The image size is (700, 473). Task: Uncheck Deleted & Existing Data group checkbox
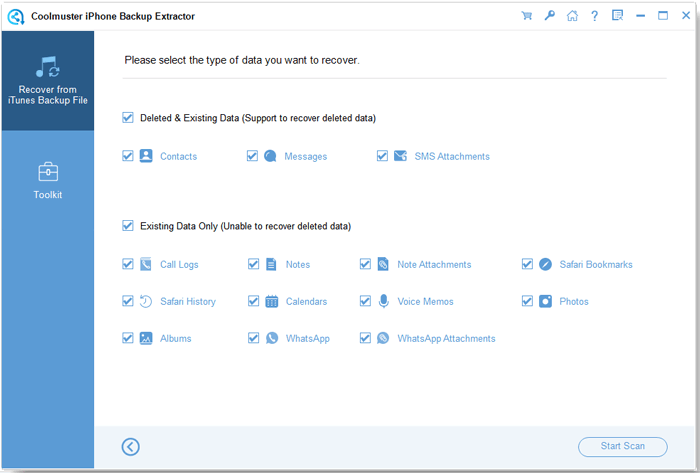point(128,118)
